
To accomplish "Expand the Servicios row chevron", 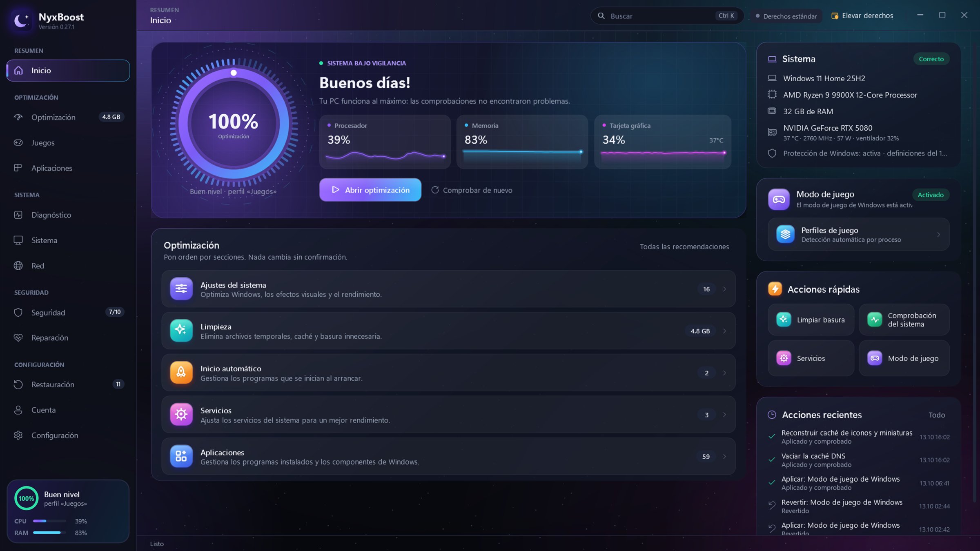I will click(724, 415).
